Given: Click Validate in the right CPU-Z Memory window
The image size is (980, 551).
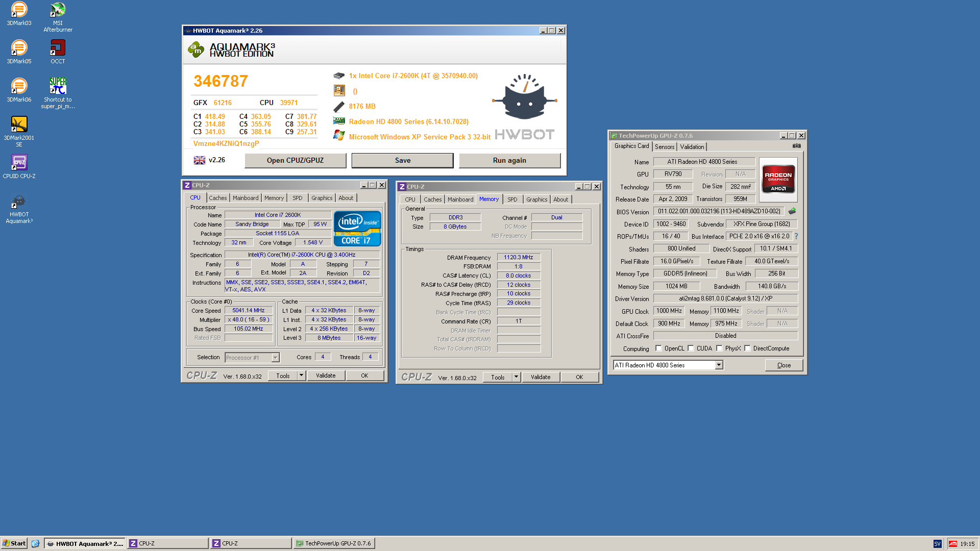Looking at the screenshot, I should [x=541, y=378].
